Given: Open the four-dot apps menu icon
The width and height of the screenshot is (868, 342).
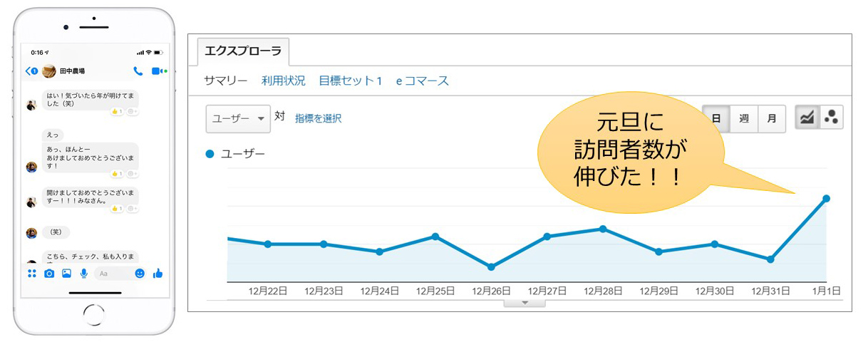Looking at the screenshot, I should [32, 274].
